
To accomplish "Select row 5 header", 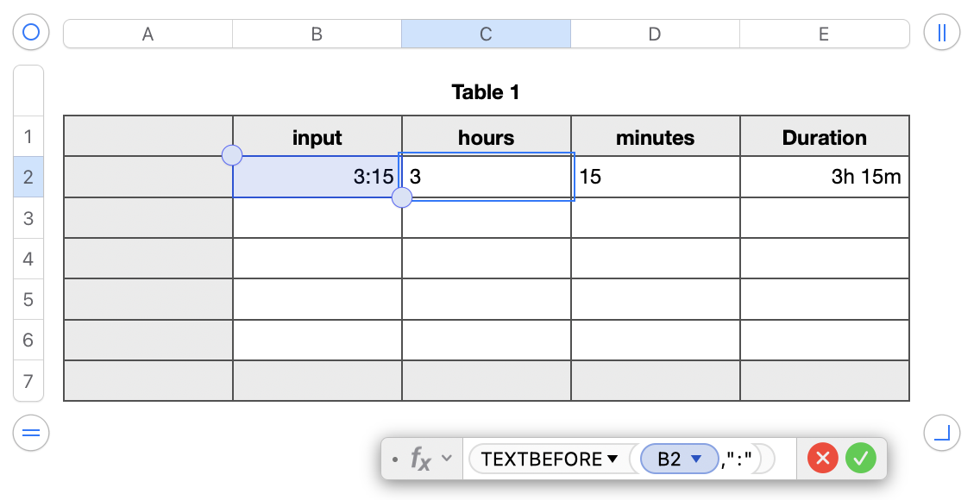I will pyautogui.click(x=28, y=300).
